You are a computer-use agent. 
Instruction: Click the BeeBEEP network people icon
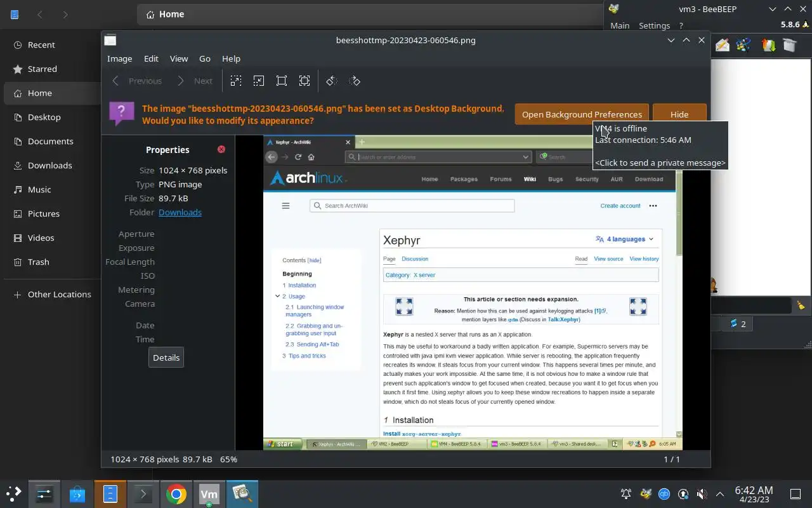coord(744,45)
